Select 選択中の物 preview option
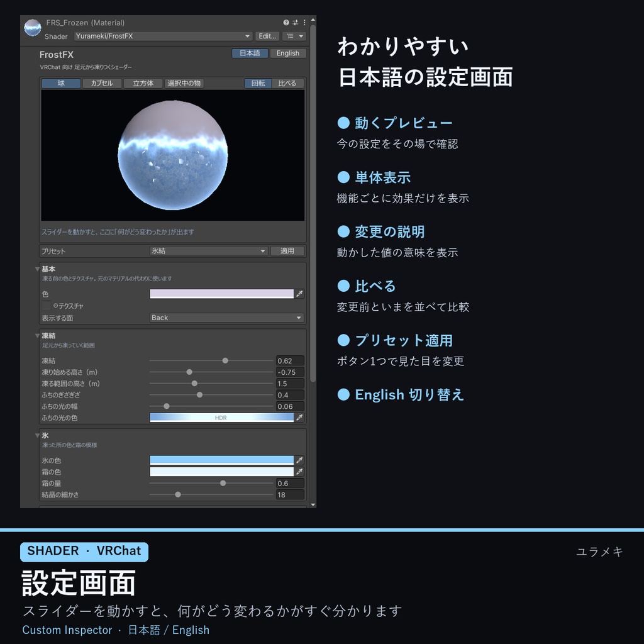This screenshot has height=644, width=644. pyautogui.click(x=184, y=84)
